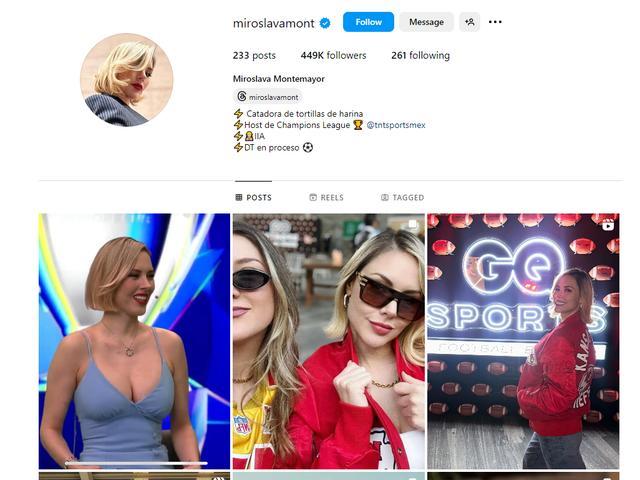This screenshot has height=480, width=640.
Task: Click reel indicator icon on GQ Sports post
Action: pyautogui.click(x=608, y=225)
